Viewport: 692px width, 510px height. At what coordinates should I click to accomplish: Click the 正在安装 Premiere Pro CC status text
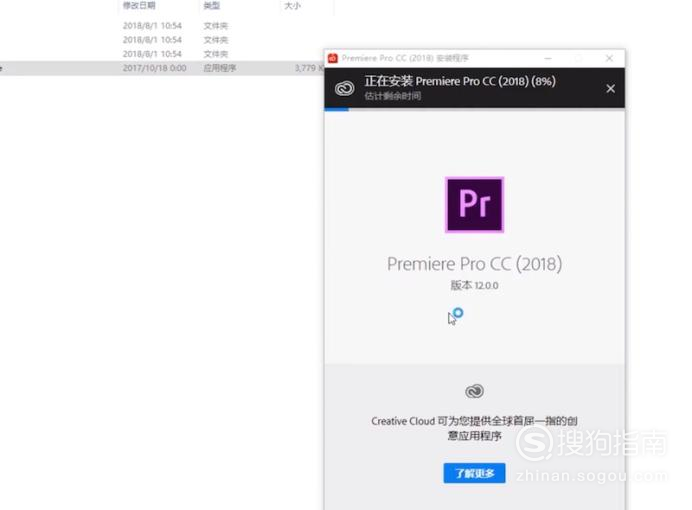(x=460, y=81)
